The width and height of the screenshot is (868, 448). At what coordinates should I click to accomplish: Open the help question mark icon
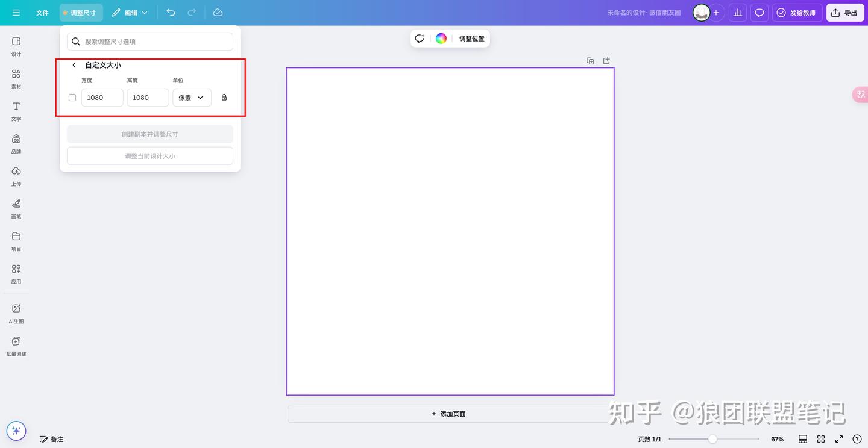(x=857, y=439)
